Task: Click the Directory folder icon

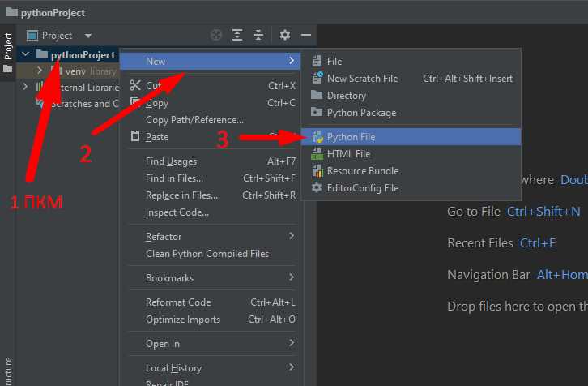Action: click(x=317, y=95)
